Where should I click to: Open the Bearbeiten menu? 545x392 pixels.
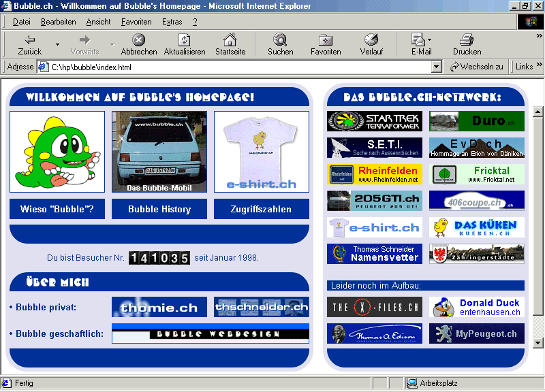click(59, 22)
